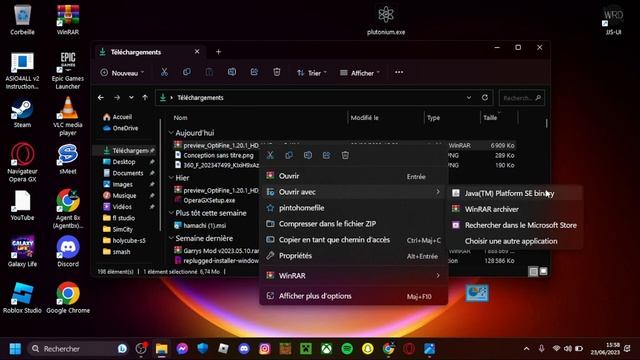Select the Conception sans titre.png file
Viewport: 640px width, 360px height.
click(218, 155)
